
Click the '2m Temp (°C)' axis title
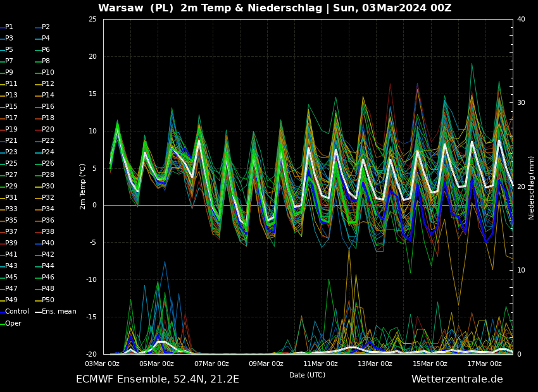(83, 187)
